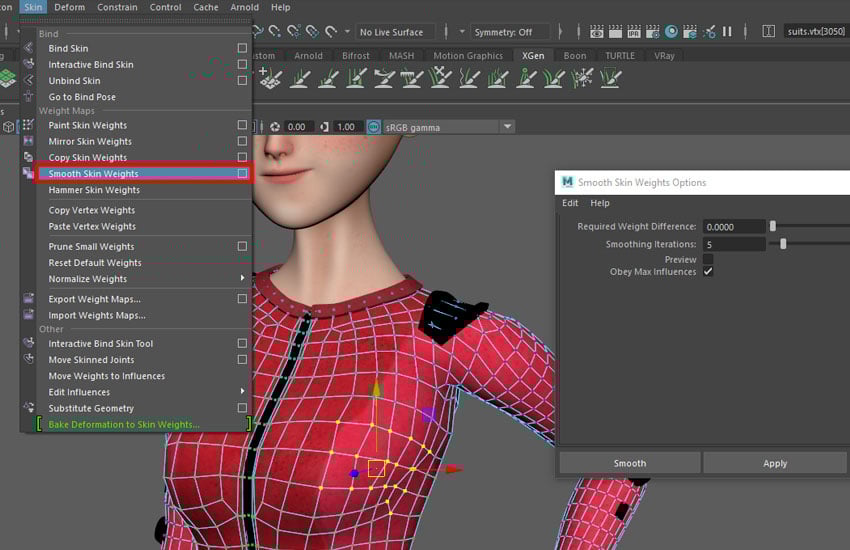This screenshot has height=550, width=850.
Task: Enable the Preview checkbox
Action: pos(708,259)
